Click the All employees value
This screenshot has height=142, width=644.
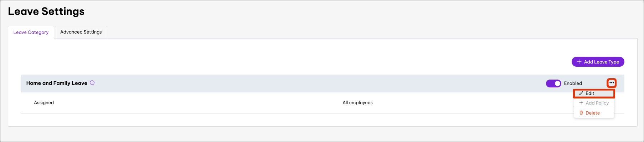pos(357,103)
